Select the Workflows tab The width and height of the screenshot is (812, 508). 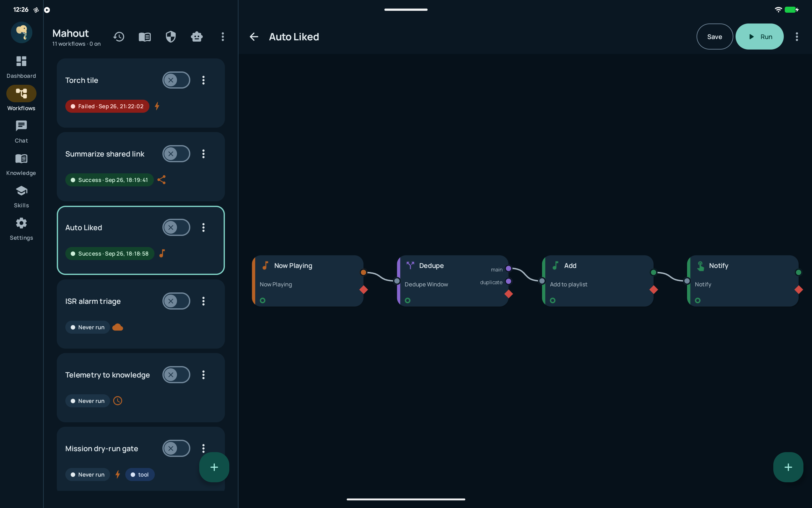click(21, 98)
